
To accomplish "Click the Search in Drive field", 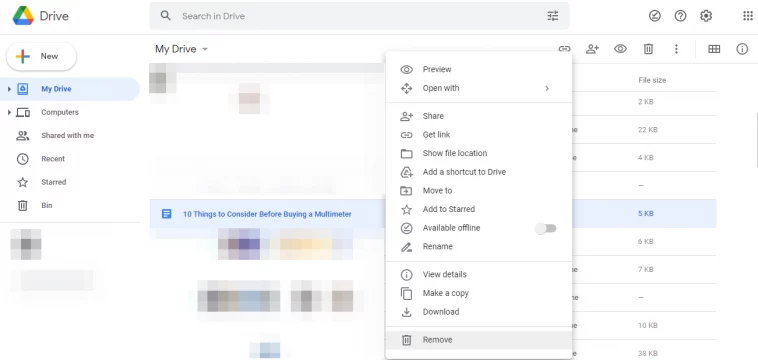I will 359,16.
